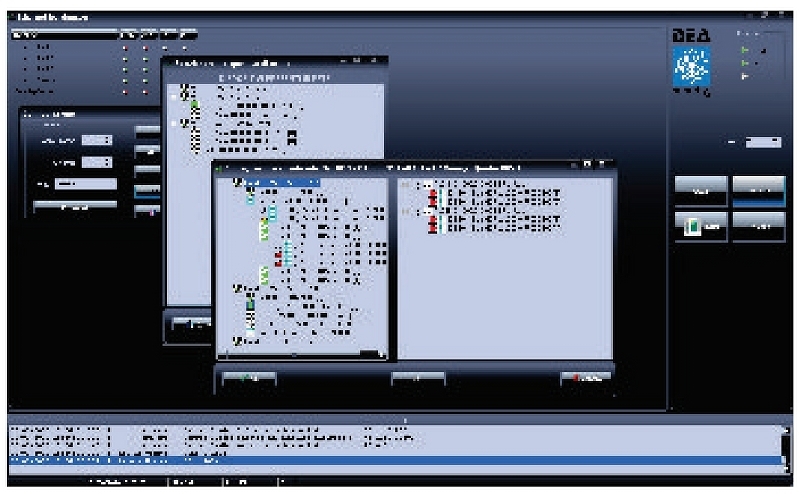Click the green checkmark button in the front dialog
The image size is (800, 494).
(249, 377)
